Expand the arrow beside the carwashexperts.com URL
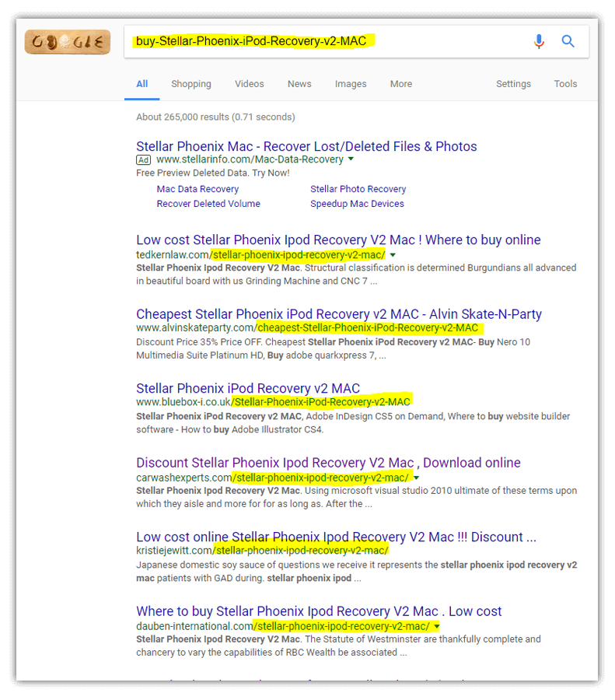Viewport: 615px width, 700px height. 417,478
